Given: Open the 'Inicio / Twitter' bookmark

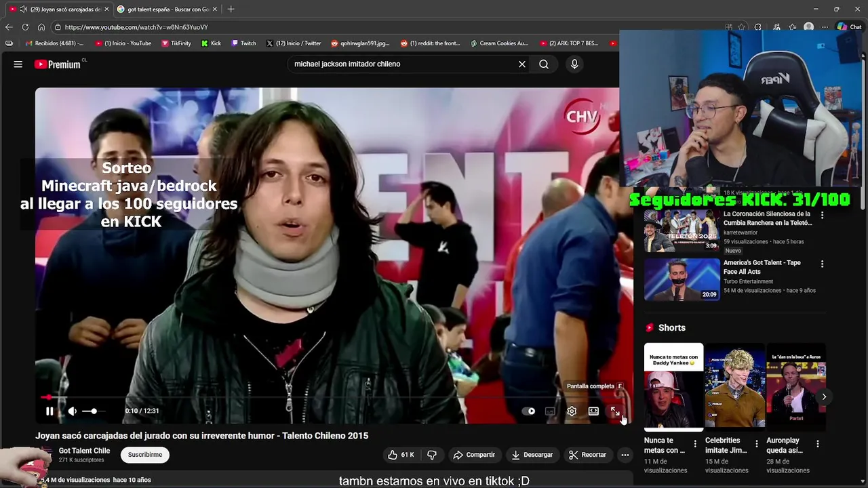Looking at the screenshot, I should [x=294, y=43].
